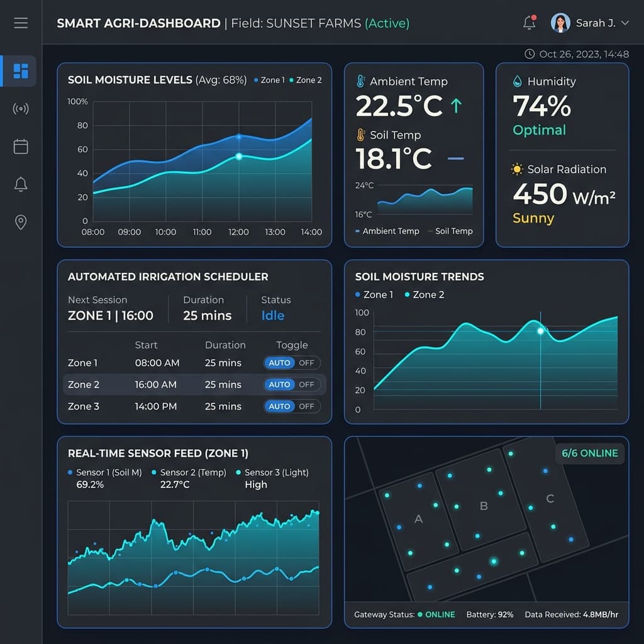The width and height of the screenshot is (644, 644).
Task: Click the 16:00 AM start time
Action: pyautogui.click(x=156, y=384)
